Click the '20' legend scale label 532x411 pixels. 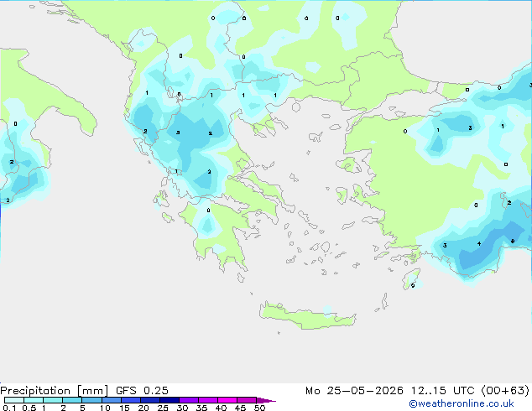coord(143,408)
